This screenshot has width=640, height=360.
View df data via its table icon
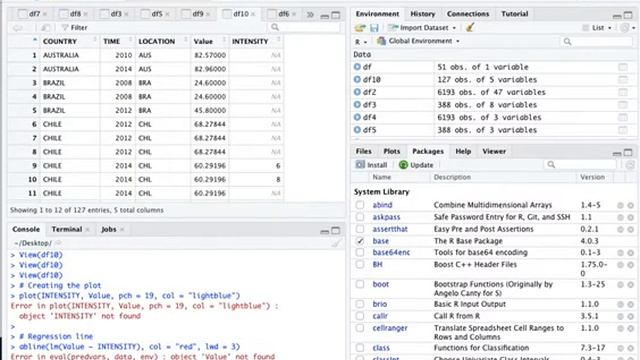point(623,67)
